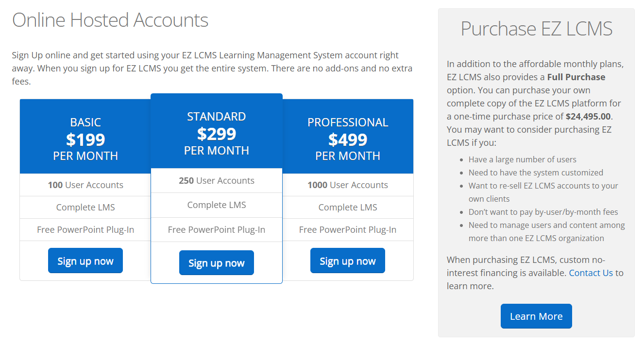Select the Professional plan header

tap(347, 122)
